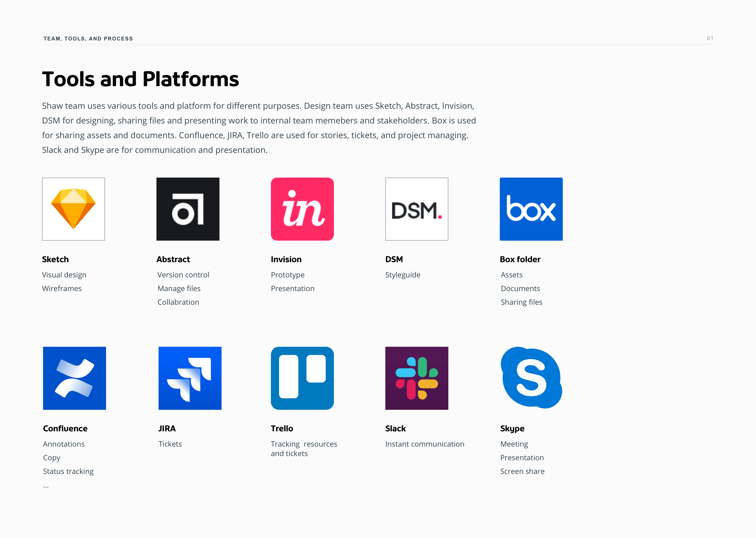Click Presentation under Invision
756x538 pixels.
point(293,288)
